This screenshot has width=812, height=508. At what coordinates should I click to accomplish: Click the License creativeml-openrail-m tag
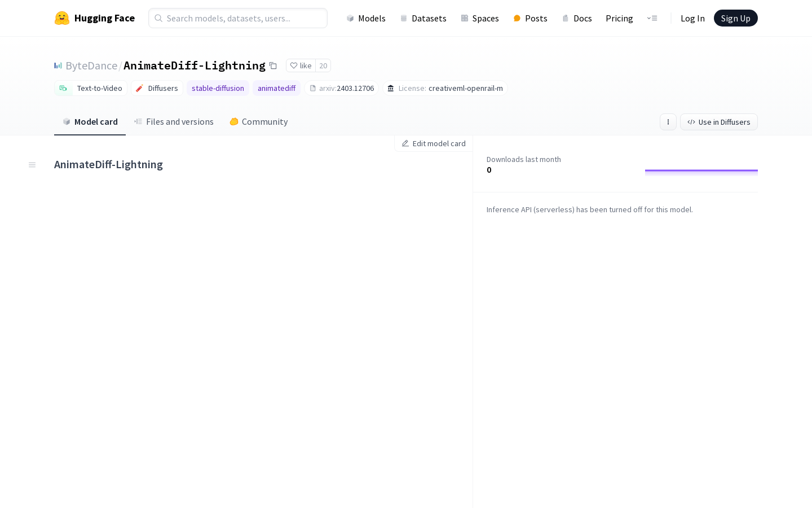(x=445, y=88)
